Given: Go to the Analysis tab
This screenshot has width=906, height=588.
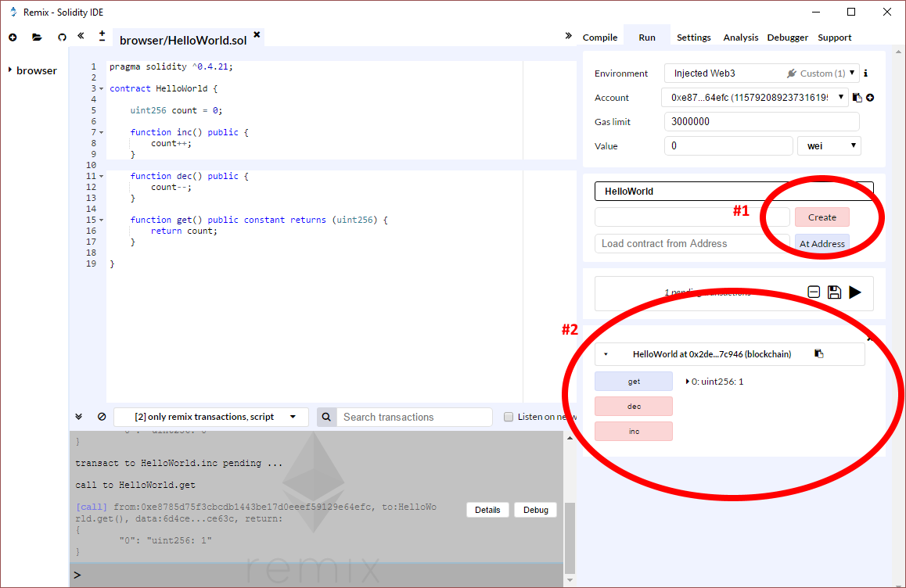Looking at the screenshot, I should coord(741,38).
